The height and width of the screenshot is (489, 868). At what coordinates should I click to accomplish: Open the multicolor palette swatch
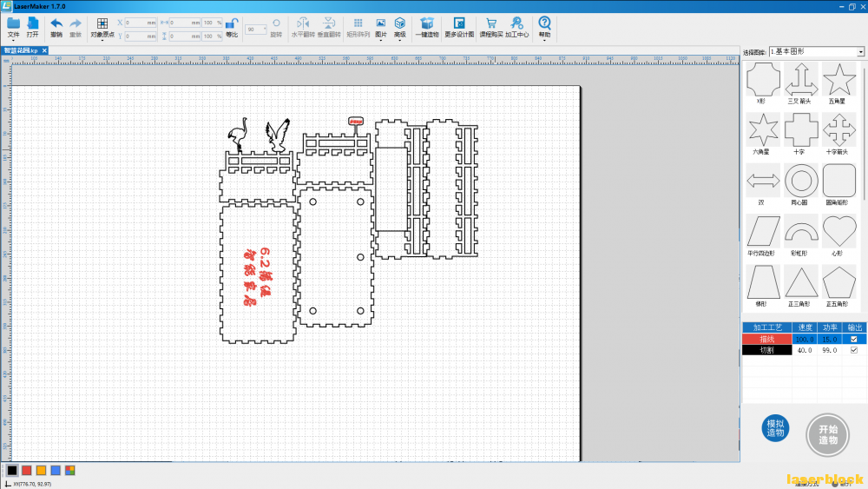pos(69,470)
